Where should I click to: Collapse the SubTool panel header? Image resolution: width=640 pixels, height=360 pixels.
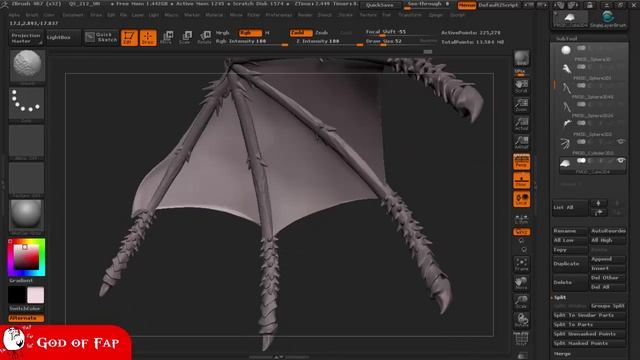coord(567,38)
